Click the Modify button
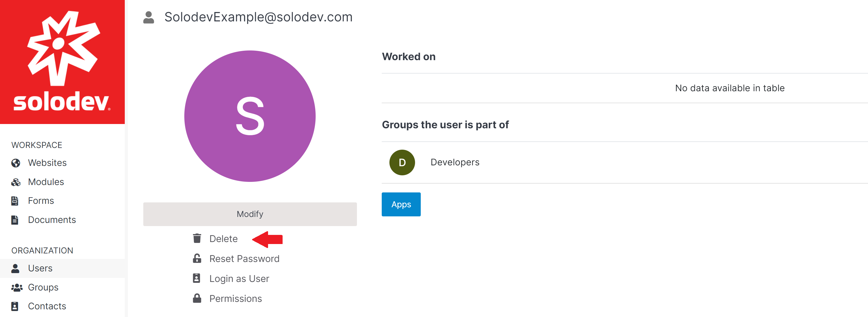The height and width of the screenshot is (317, 868). (250, 214)
